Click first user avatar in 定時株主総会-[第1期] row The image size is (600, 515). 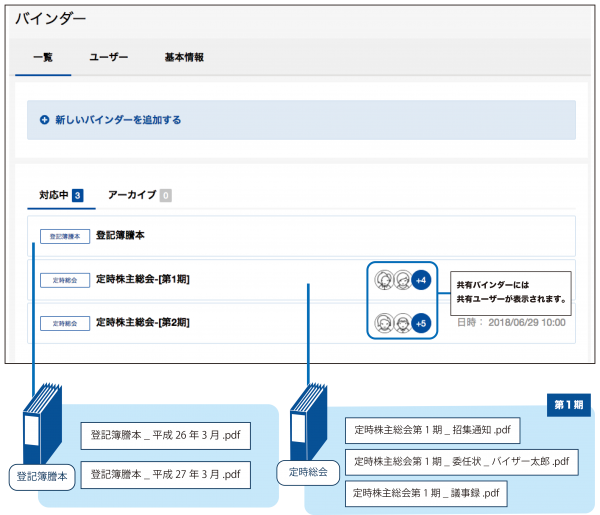383,280
